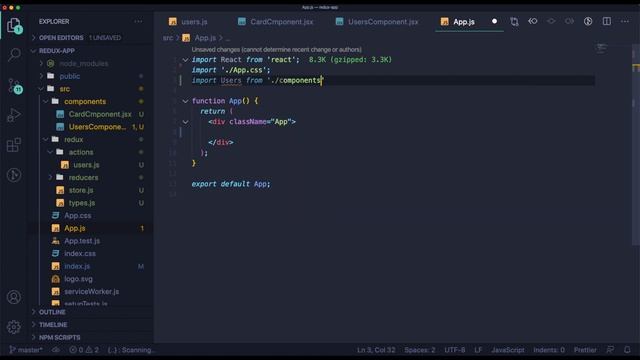Open the Accounts menu icon

[14, 297]
